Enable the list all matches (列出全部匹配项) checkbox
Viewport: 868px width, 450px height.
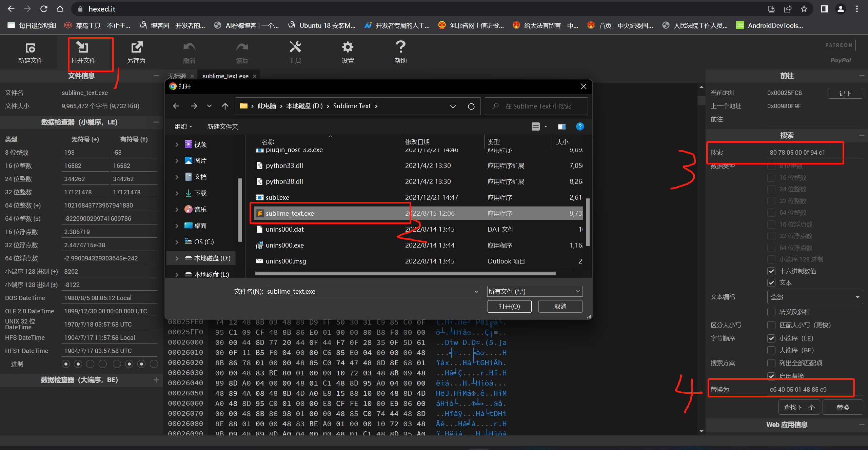tap(771, 363)
